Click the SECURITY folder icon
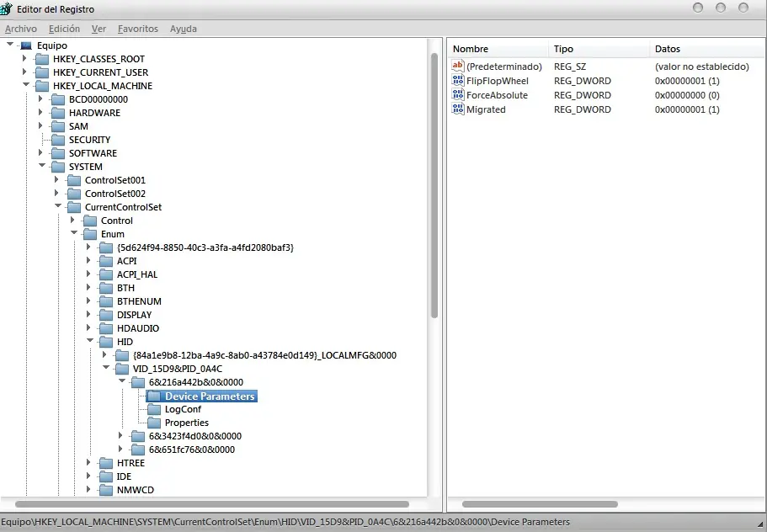Viewport: 767px width, 532px height. [58, 140]
